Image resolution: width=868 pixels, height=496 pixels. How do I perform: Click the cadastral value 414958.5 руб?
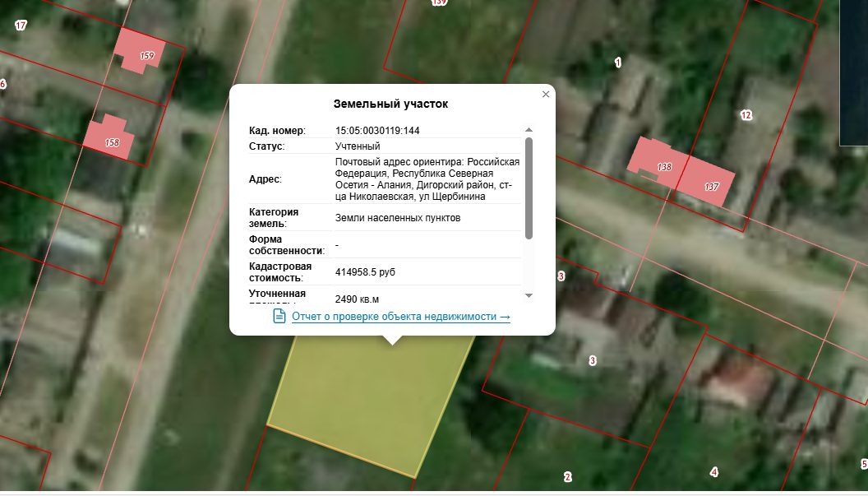tap(365, 272)
